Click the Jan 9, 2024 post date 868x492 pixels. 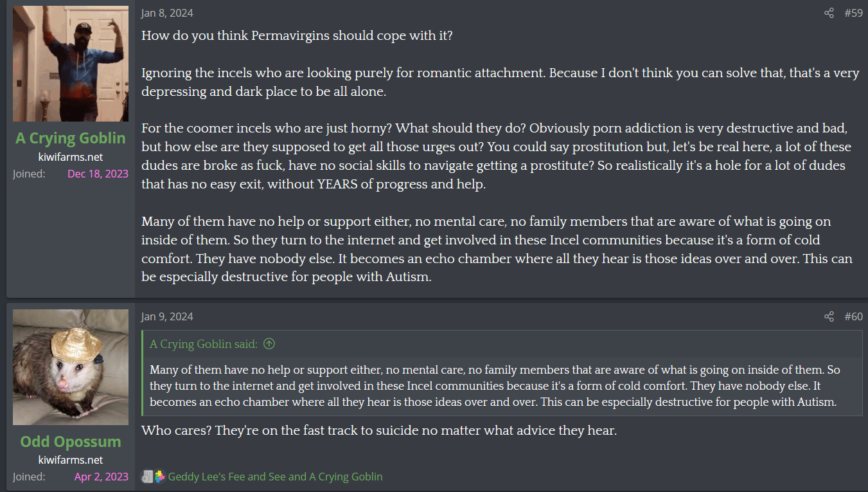(x=167, y=316)
